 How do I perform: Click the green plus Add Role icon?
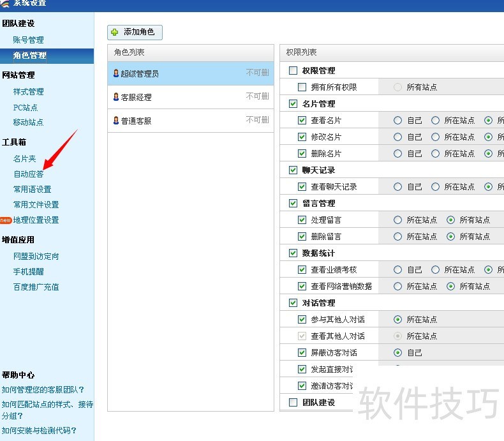[x=115, y=32]
